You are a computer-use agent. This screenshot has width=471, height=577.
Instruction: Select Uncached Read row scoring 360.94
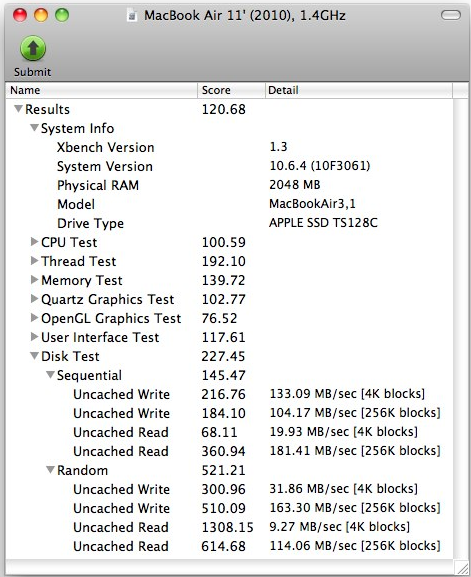tap(229, 451)
